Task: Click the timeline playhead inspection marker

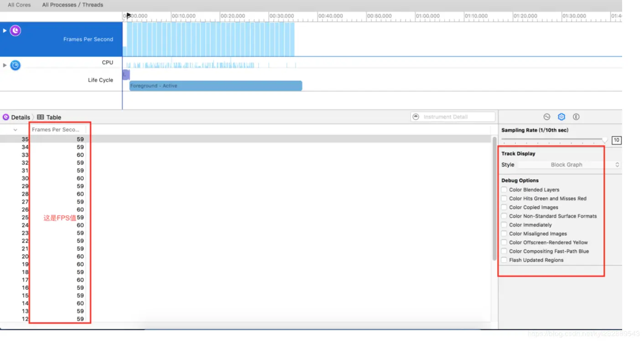Action: [x=129, y=16]
